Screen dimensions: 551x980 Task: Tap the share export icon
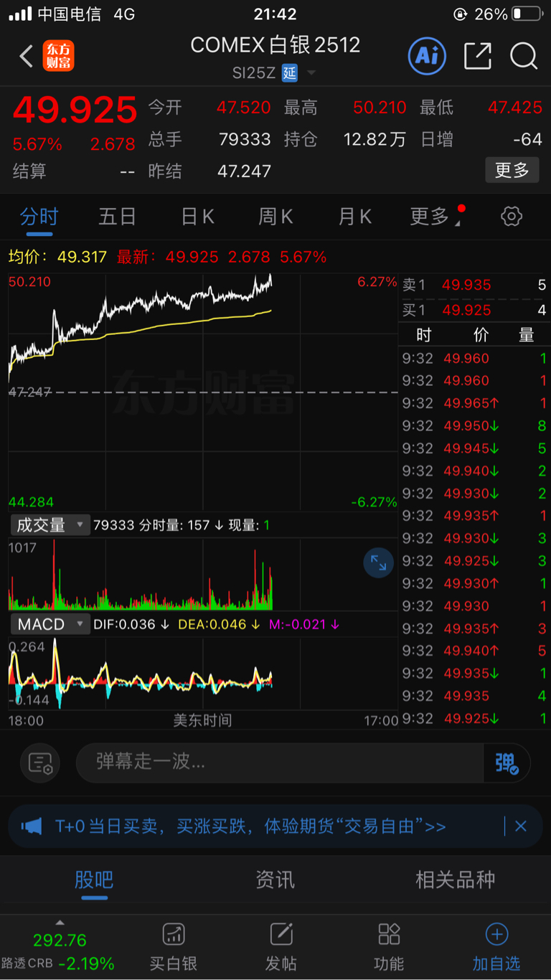tap(478, 56)
